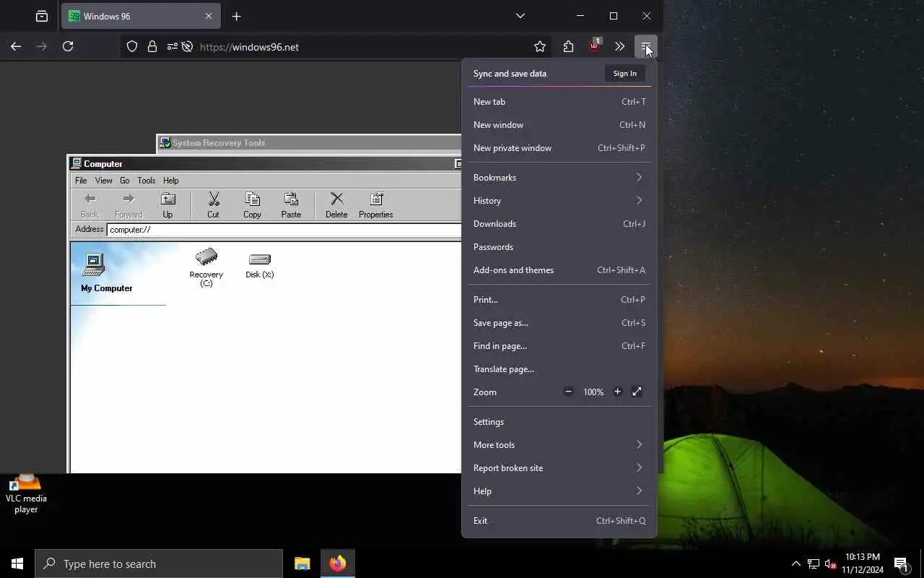Open the Firefox application menu button

coord(645,46)
